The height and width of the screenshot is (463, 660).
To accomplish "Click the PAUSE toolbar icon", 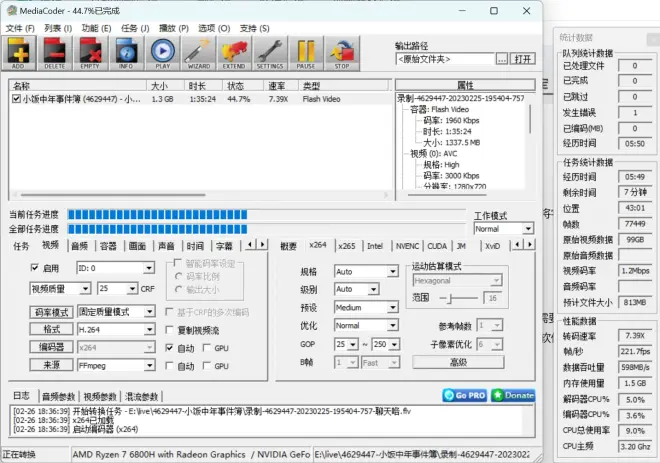I will coord(306,53).
